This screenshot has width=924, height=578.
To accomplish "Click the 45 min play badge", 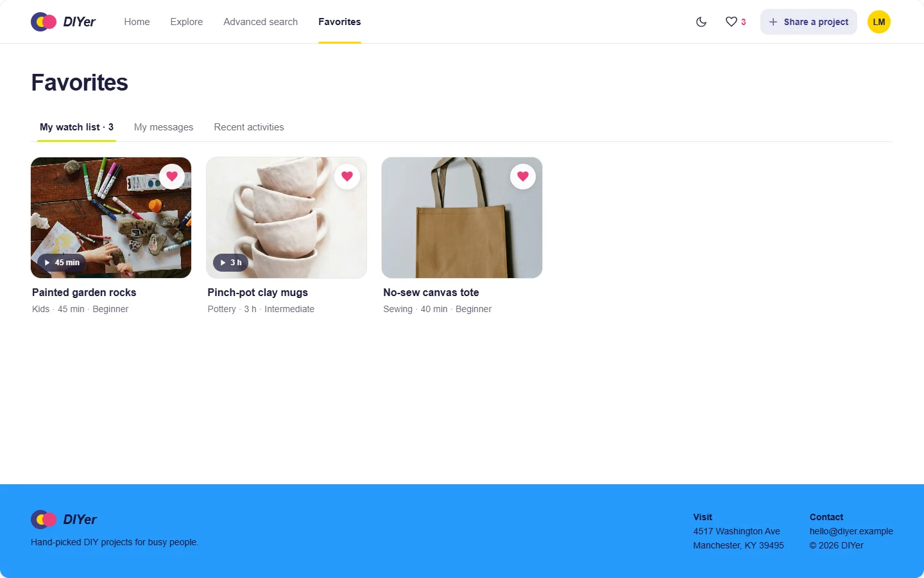I will 62,263.
